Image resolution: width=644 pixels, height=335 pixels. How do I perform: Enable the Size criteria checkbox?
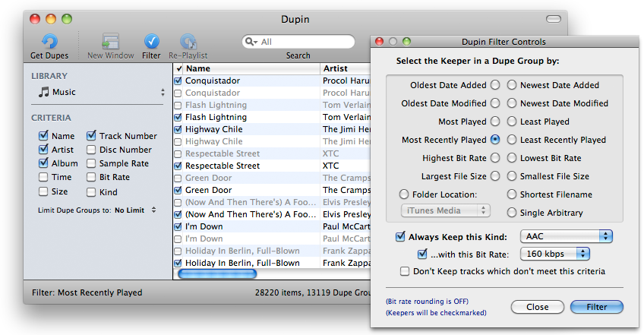coord(43,191)
